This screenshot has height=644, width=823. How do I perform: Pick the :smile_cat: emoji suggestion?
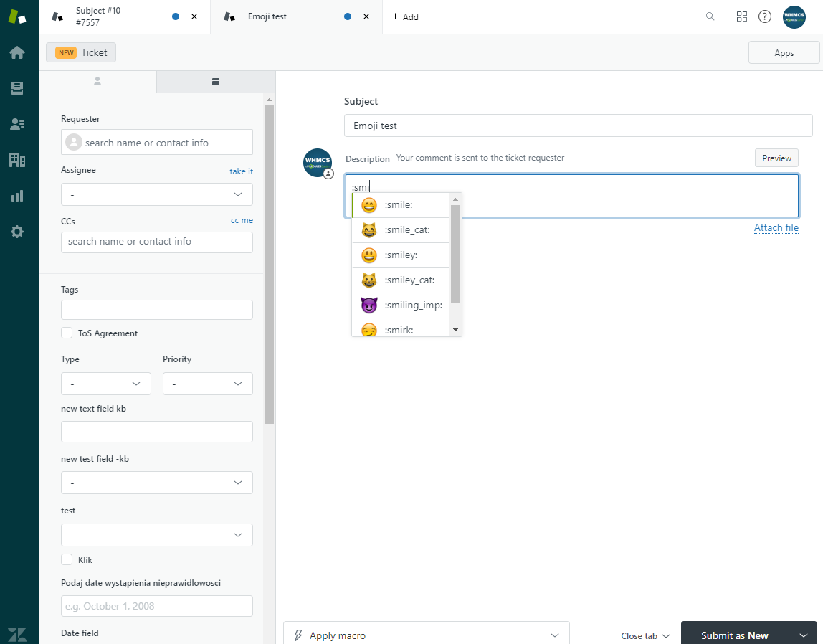coord(401,230)
